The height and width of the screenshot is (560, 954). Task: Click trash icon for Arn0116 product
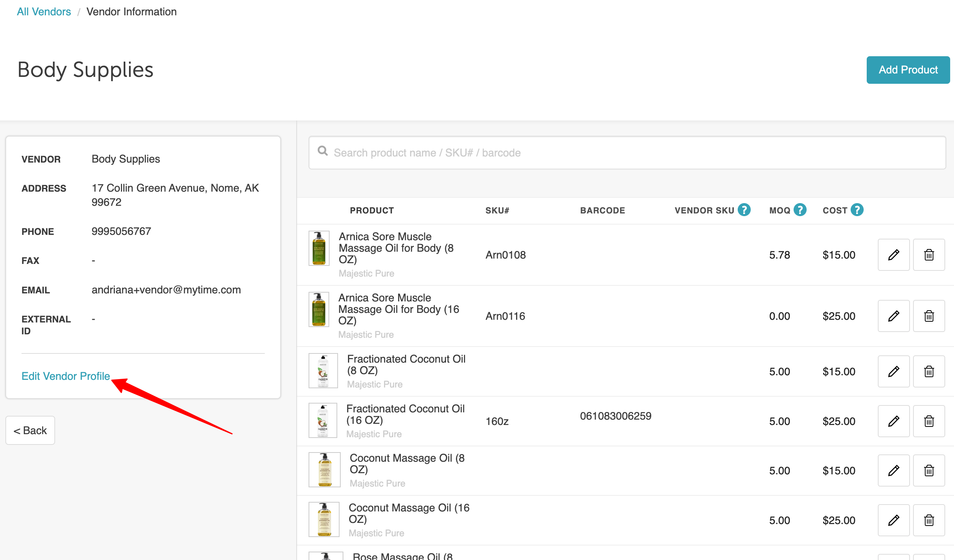coord(929,316)
